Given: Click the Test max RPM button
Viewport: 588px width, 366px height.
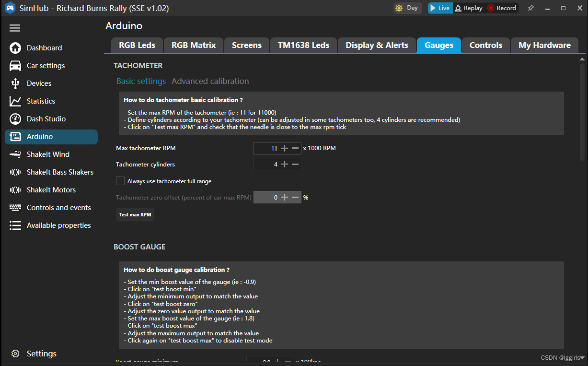Looking at the screenshot, I should pos(135,214).
